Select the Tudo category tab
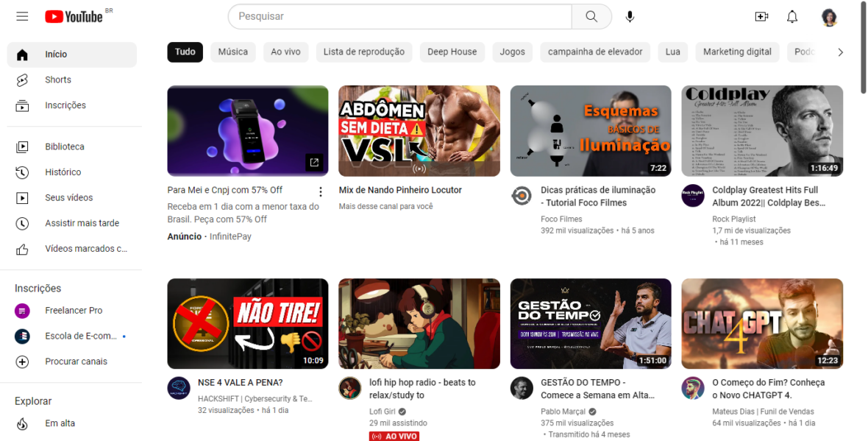Viewport: 868px width, 441px height. 185,52
